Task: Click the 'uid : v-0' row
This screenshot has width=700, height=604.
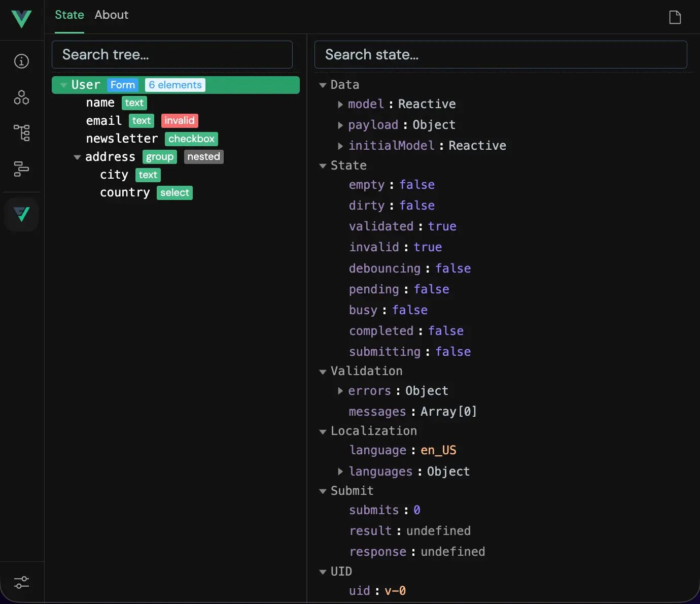Action: coord(377,591)
